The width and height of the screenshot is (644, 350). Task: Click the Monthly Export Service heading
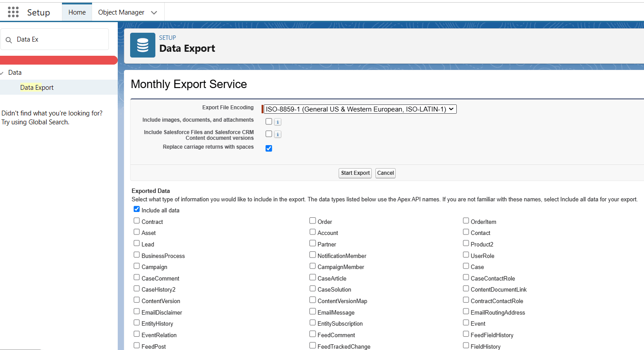click(x=189, y=84)
